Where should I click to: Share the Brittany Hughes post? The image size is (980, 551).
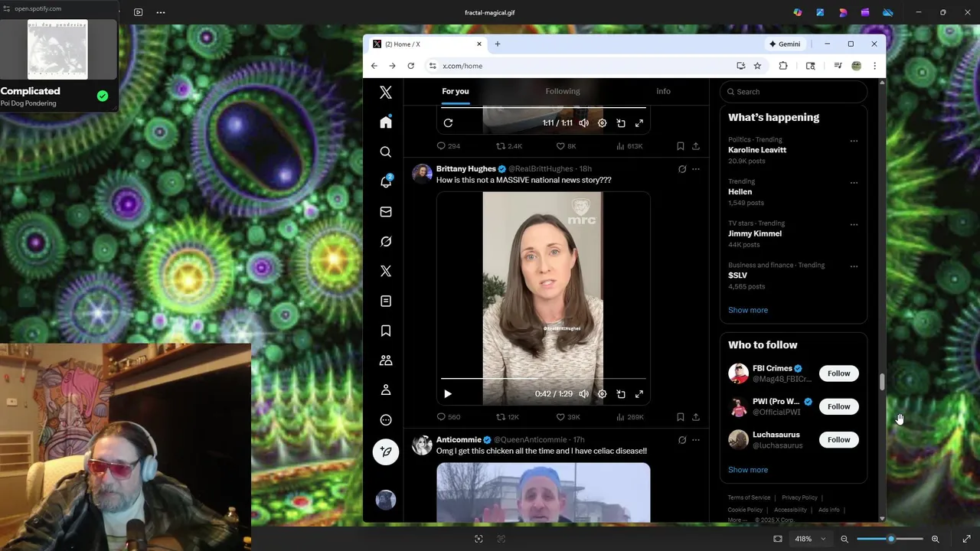(x=695, y=417)
